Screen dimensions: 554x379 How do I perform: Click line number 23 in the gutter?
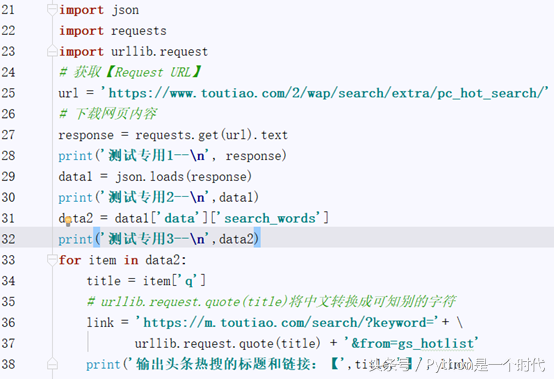(8, 52)
